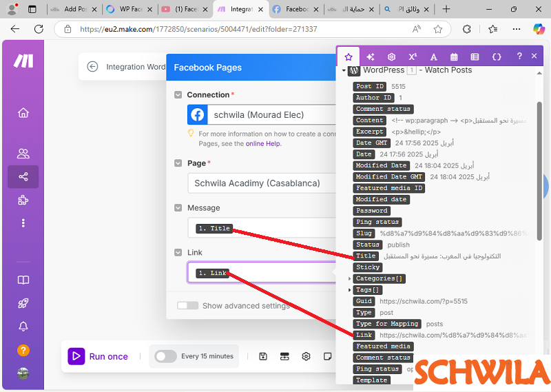Click the Make logo at top of sidebar
The image size is (551, 392).
(23, 61)
